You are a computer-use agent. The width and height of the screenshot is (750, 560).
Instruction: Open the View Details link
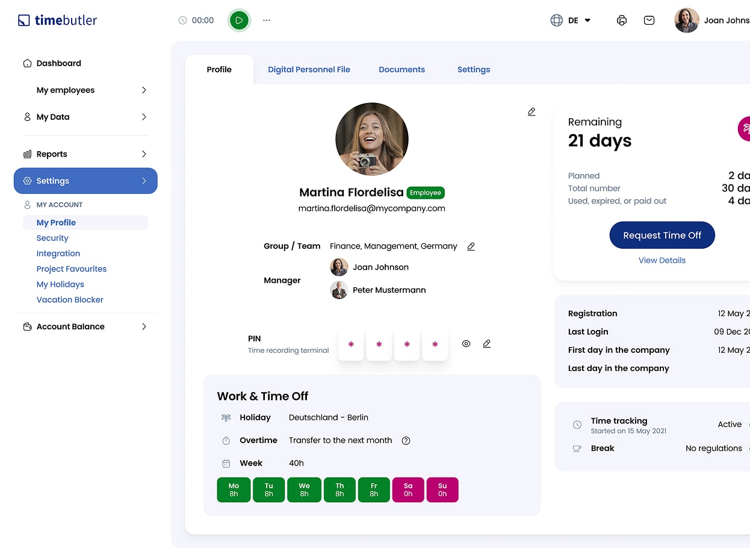(x=662, y=260)
